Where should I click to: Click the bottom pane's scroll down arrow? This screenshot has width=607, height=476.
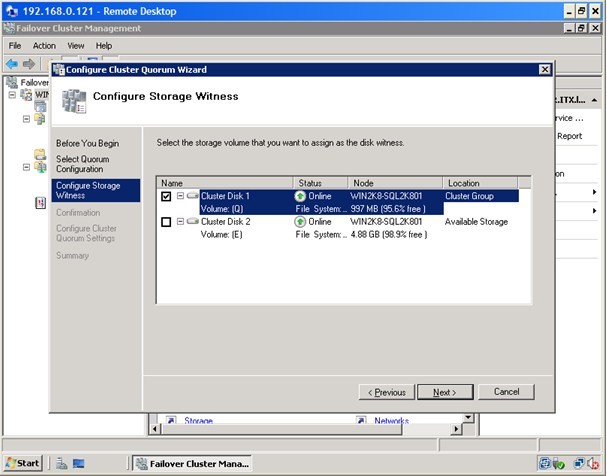tap(468, 417)
